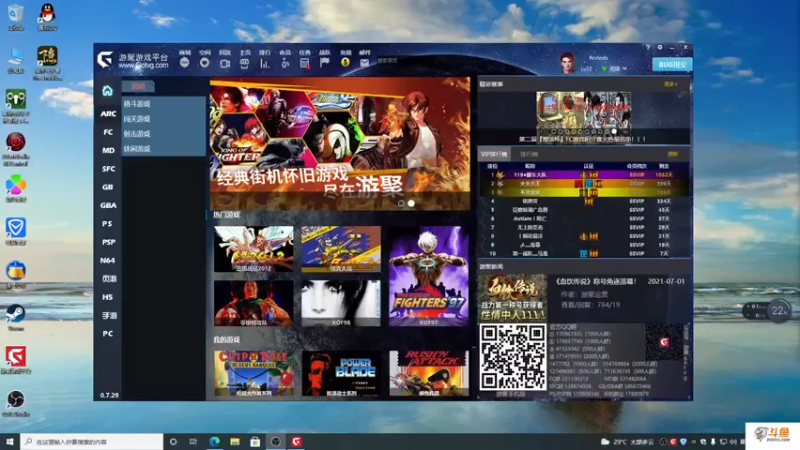Select H5 platform in the sidebar
Image resolution: width=800 pixels, height=450 pixels.
tap(108, 297)
